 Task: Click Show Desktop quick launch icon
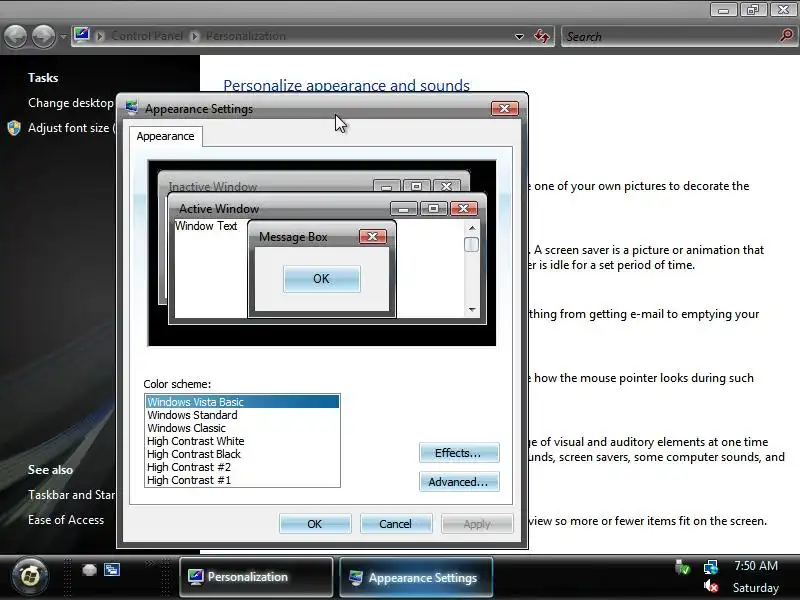point(89,569)
